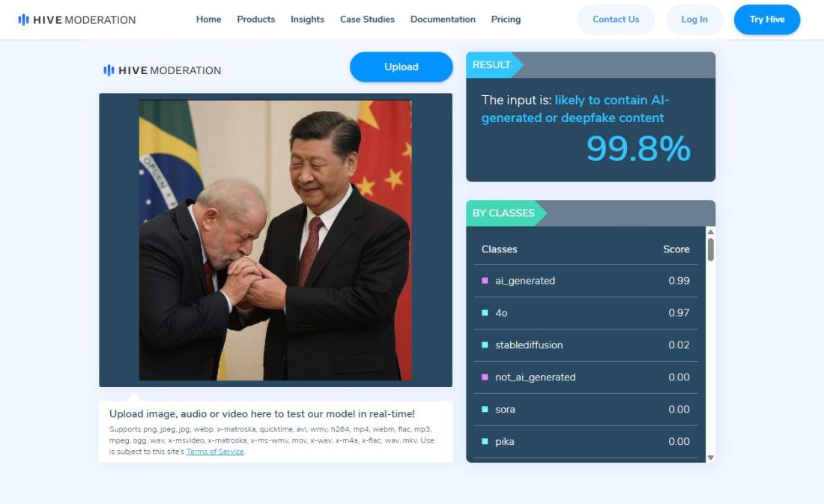Open the Products menu
Viewport: 824px width, 504px height.
tap(256, 19)
